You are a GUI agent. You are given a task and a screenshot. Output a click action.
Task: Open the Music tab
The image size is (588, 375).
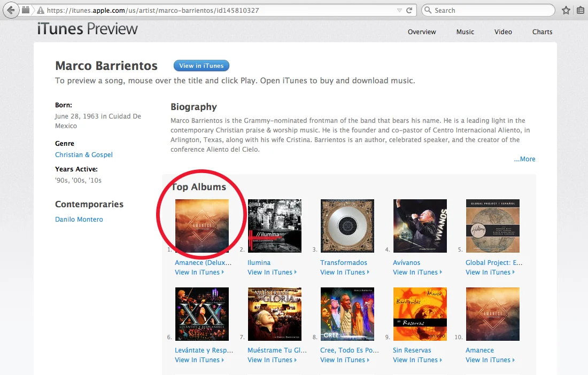click(x=465, y=32)
